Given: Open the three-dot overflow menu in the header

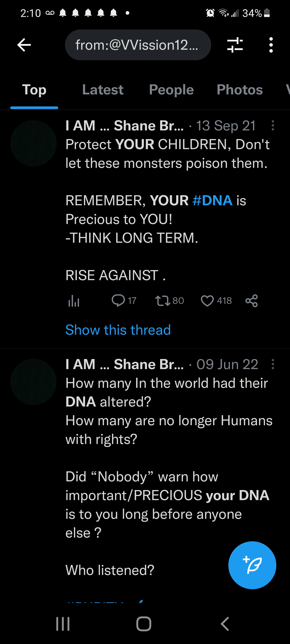Looking at the screenshot, I should (x=271, y=45).
